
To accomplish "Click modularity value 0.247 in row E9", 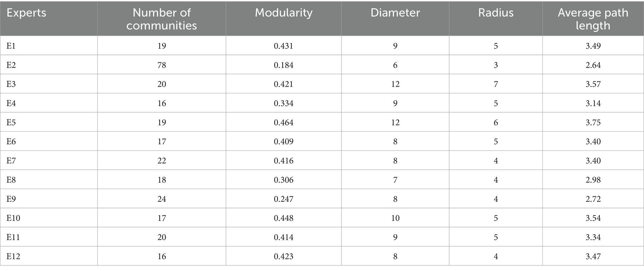I will 283,199.
